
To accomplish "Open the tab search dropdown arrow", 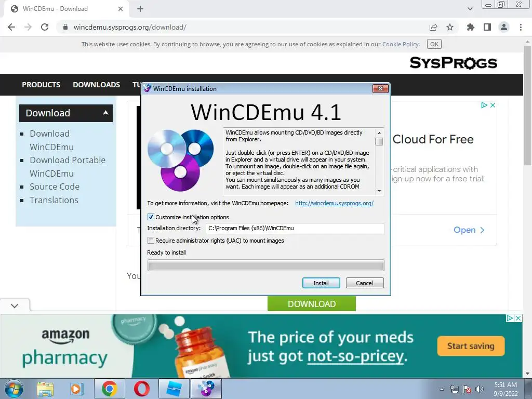I will [x=470, y=9].
